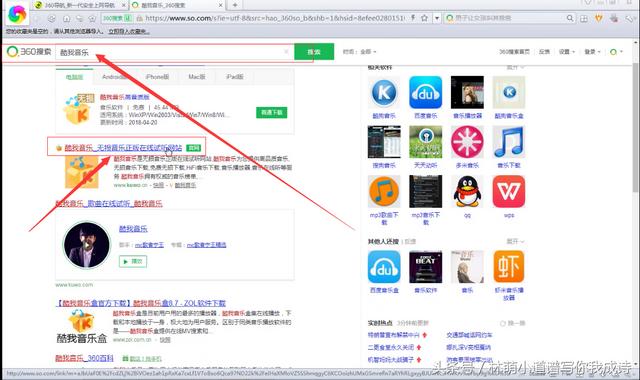Image resolution: width=640 pixels, height=380 pixels.
Task: Open the 设置 settings dropdown
Action: 567,52
